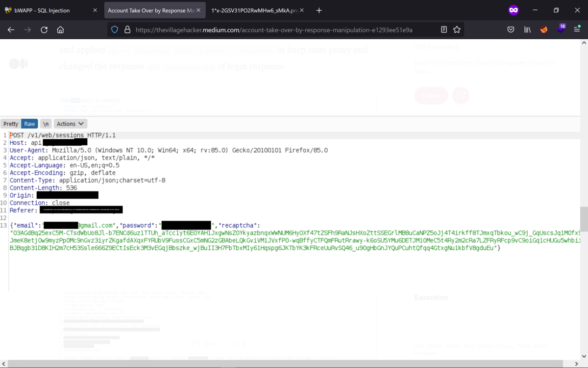Click the Accept-Language header line
The image size is (588, 368).
click(65, 165)
